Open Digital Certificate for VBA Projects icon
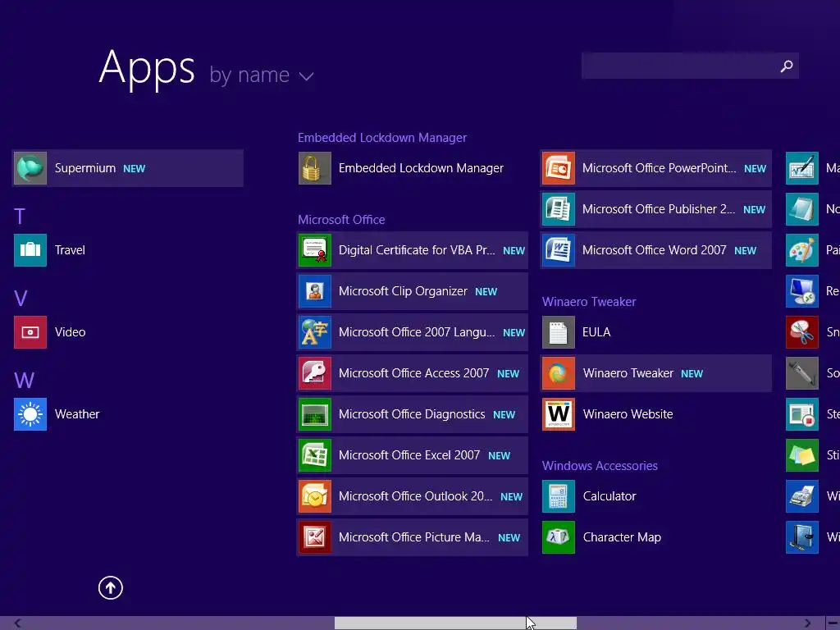 click(314, 250)
